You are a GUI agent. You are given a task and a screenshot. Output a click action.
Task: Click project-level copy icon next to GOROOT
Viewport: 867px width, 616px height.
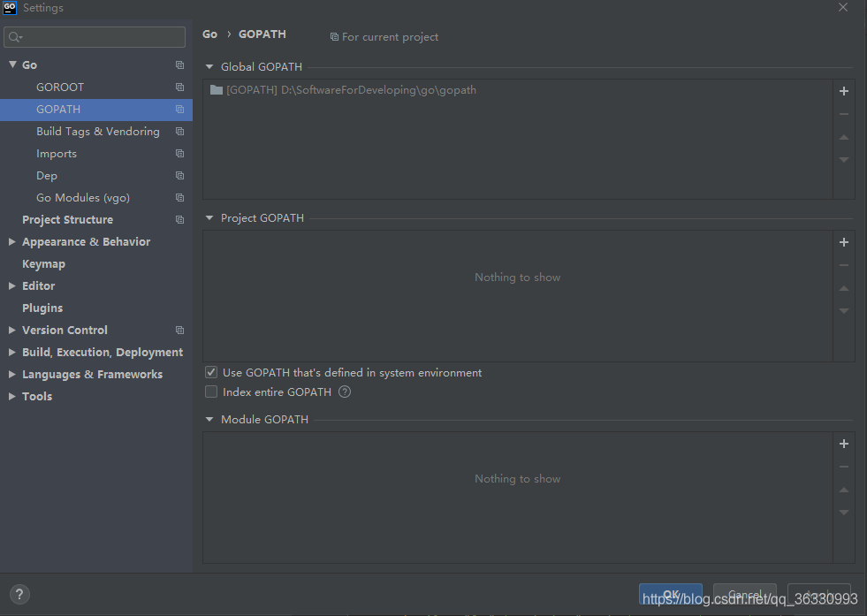(179, 87)
